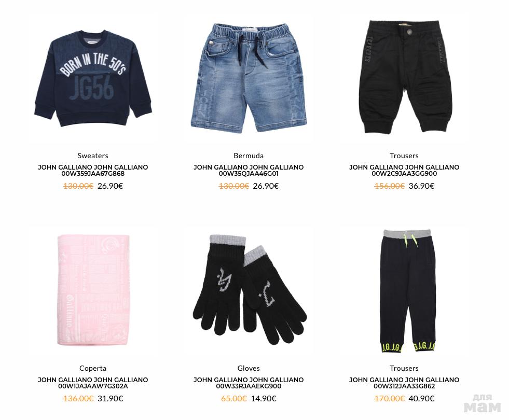Click the 36.90€ black trousers price

pos(421,186)
